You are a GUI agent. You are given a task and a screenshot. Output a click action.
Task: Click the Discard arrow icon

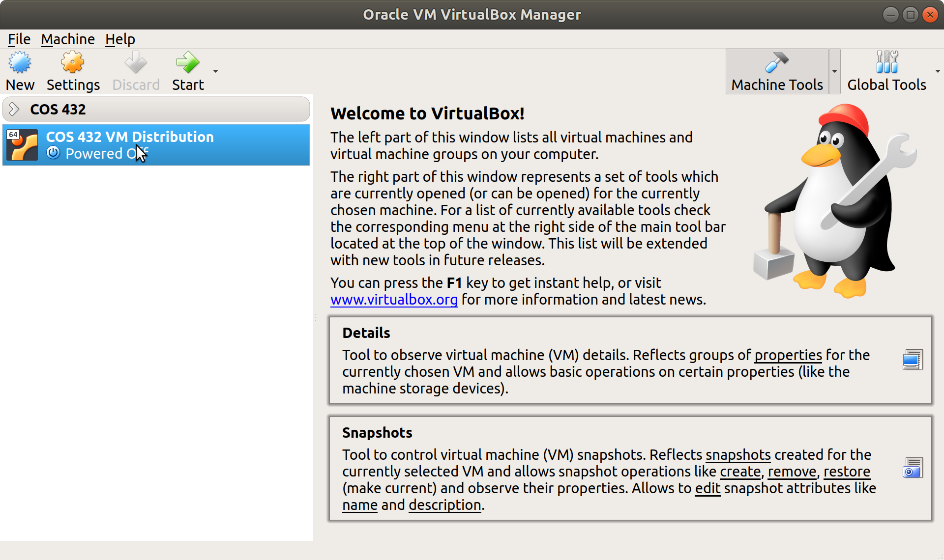(136, 62)
